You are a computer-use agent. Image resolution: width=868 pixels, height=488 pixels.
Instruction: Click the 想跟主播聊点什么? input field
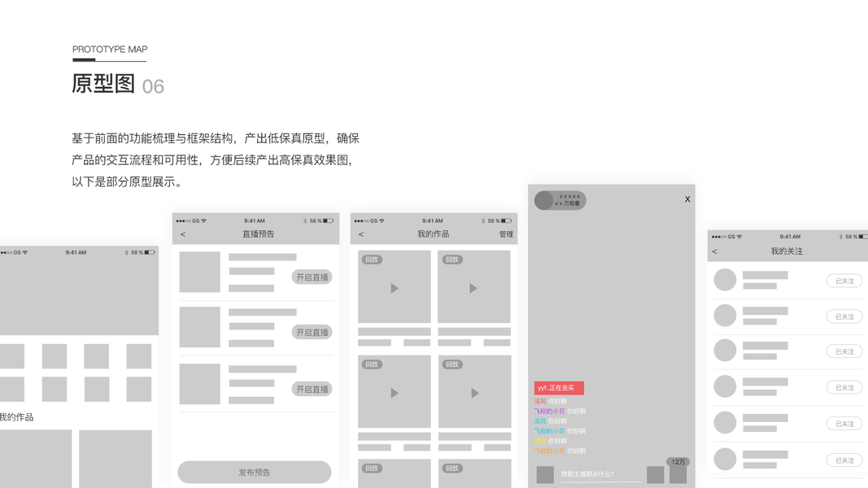601,474
